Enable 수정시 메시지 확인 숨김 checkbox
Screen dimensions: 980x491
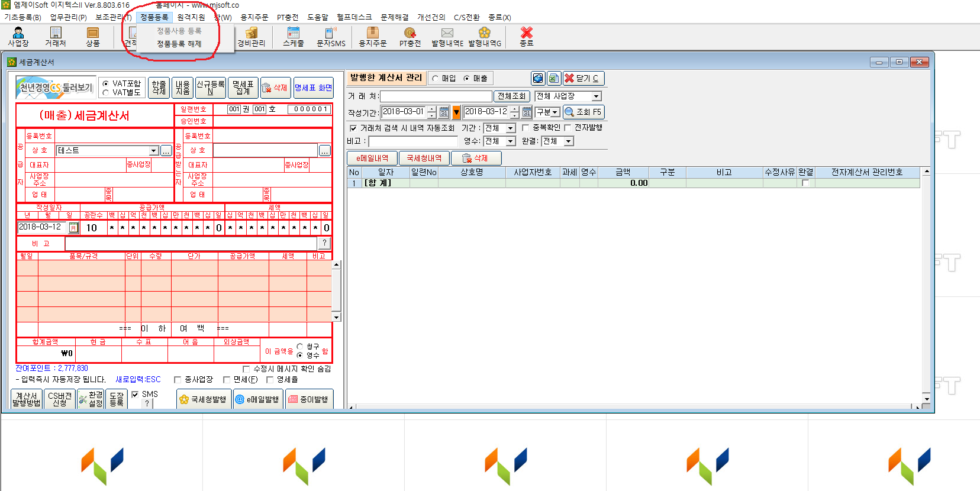click(246, 369)
